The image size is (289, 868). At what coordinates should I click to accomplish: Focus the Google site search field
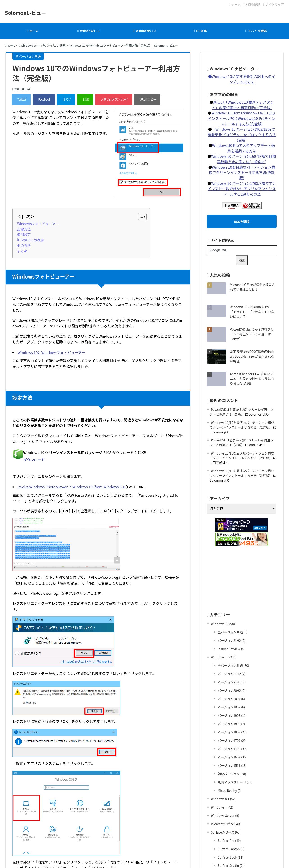242,250
